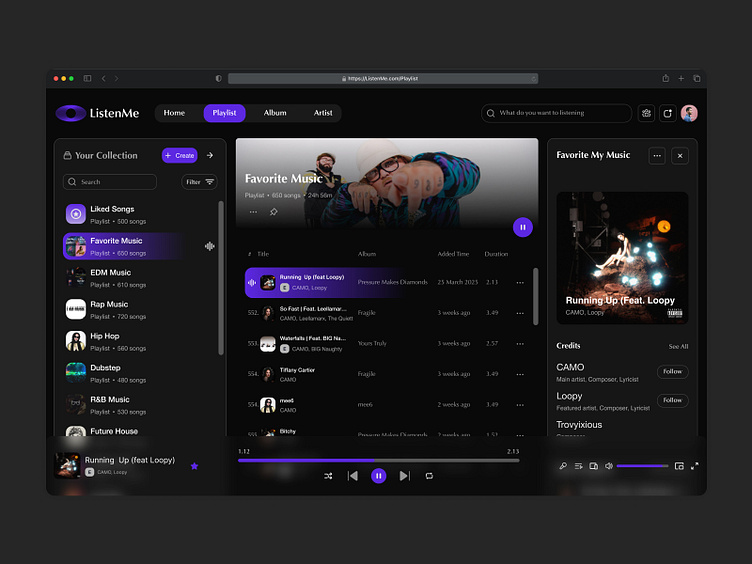Go to the Artist tab

tap(323, 113)
